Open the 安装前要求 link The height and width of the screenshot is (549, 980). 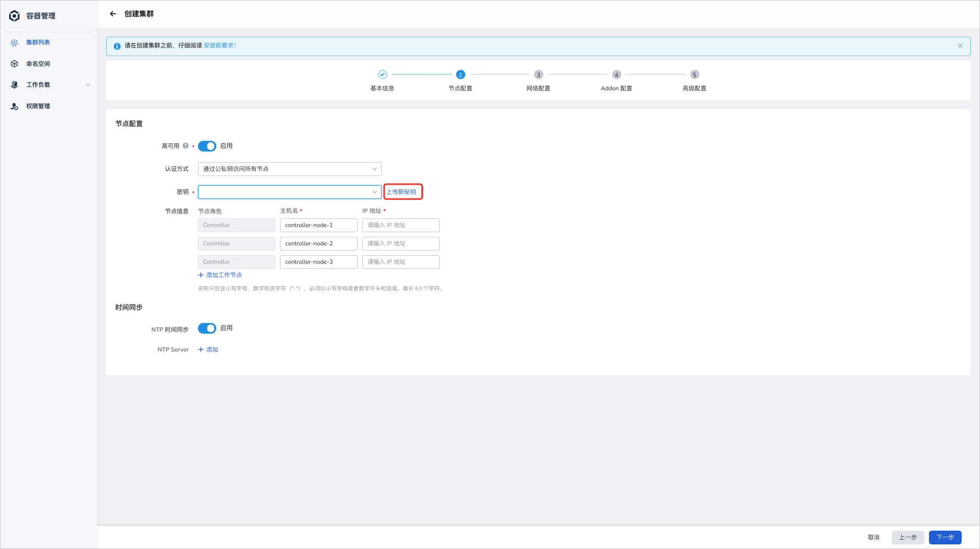point(220,45)
